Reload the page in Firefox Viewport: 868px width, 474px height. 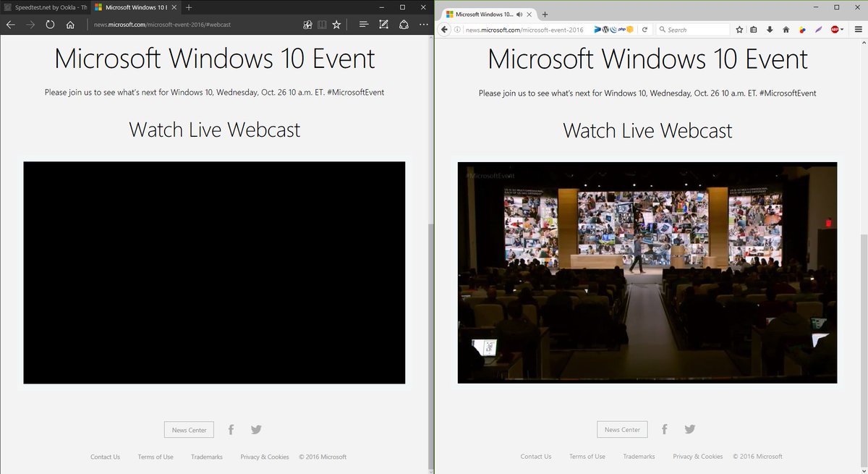pos(644,30)
